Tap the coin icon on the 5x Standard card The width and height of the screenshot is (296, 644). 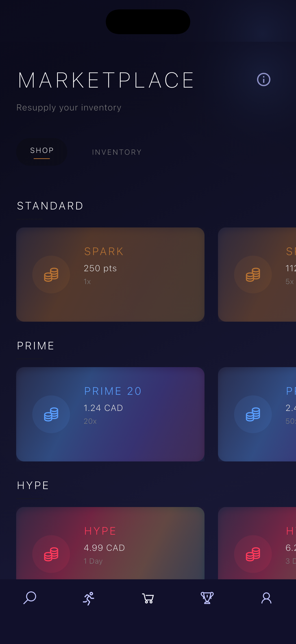[253, 274]
